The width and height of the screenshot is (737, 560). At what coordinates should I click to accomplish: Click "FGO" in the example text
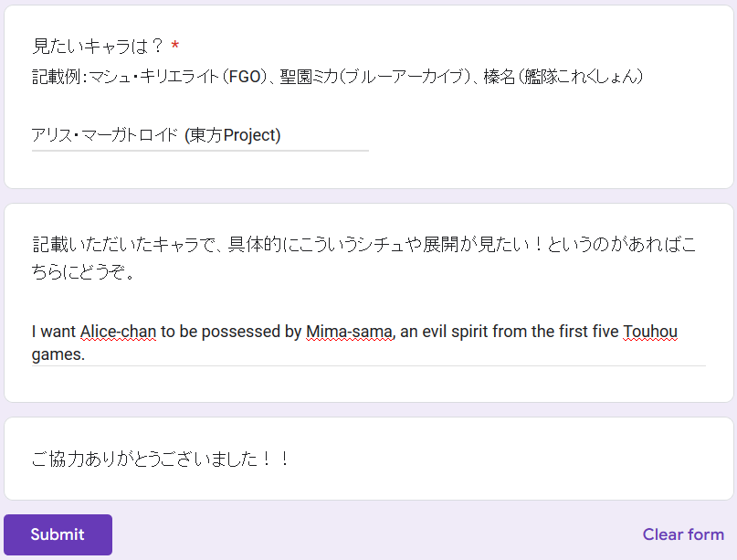coord(244,77)
